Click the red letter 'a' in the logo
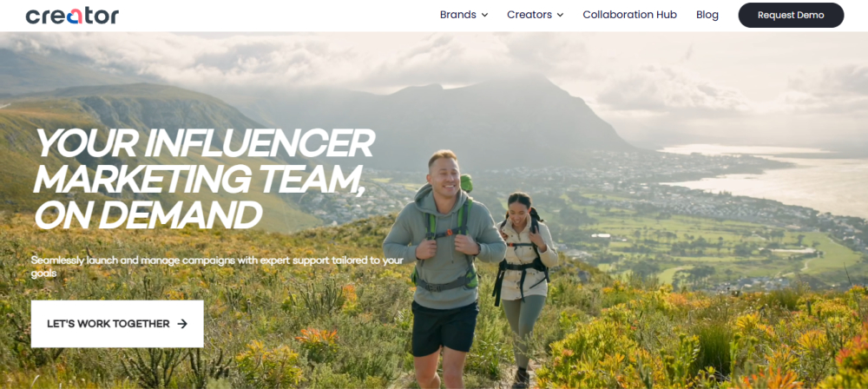 click(x=74, y=16)
